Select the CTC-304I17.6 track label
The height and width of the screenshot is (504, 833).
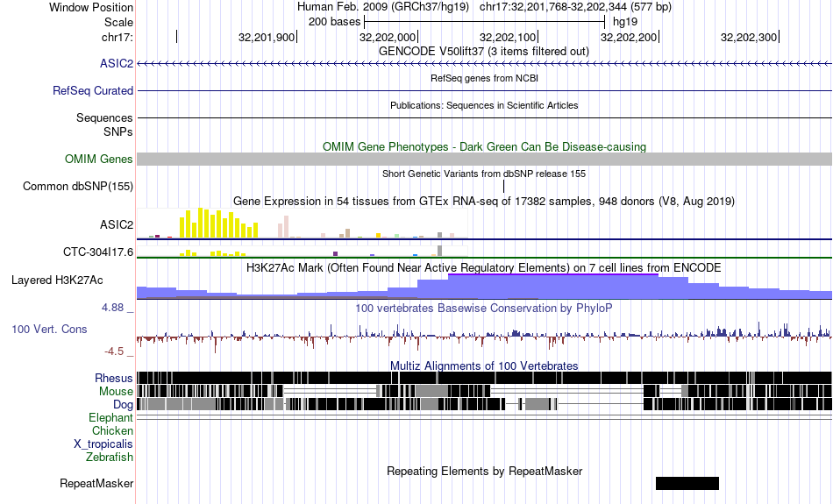point(98,252)
